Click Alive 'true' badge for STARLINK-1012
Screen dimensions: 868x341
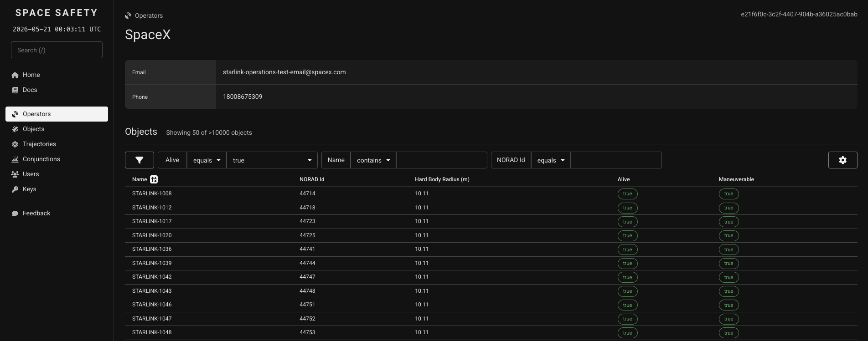click(x=628, y=208)
